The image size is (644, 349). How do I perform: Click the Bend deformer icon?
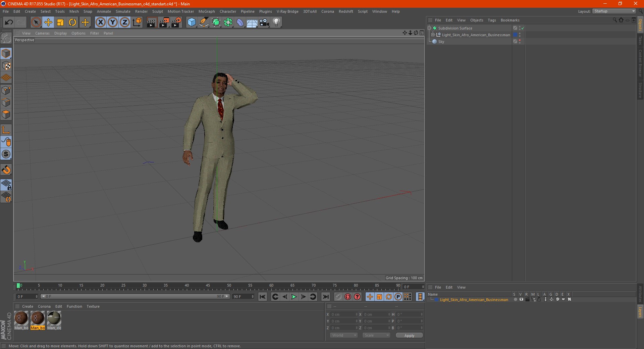(x=240, y=22)
